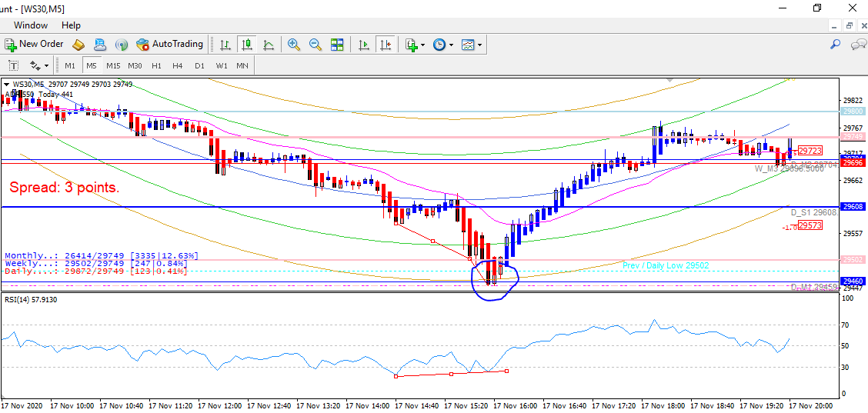
Task: Open the Window menu
Action: click(30, 25)
